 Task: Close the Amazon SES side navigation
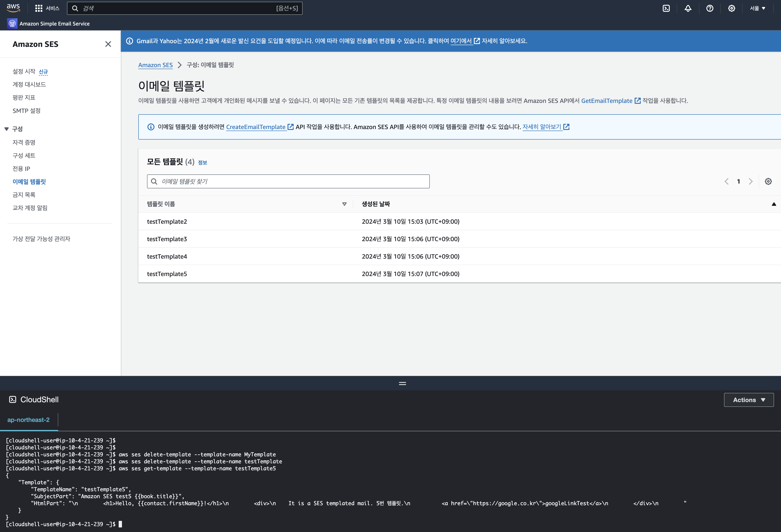[108, 44]
